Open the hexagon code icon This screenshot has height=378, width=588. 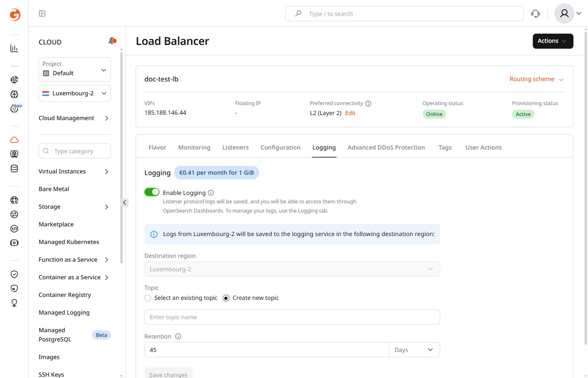[14, 228]
